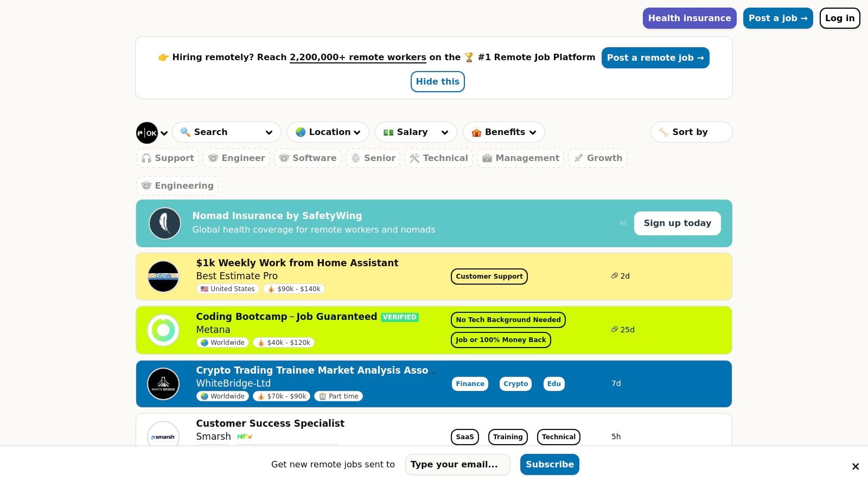Click the Remote OK logo

pyautogui.click(x=145, y=132)
